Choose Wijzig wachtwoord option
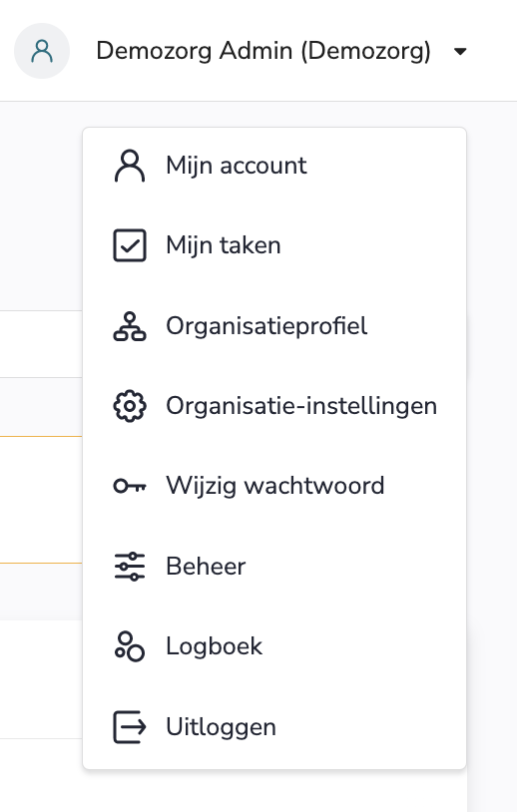The width and height of the screenshot is (517, 812). click(x=274, y=486)
